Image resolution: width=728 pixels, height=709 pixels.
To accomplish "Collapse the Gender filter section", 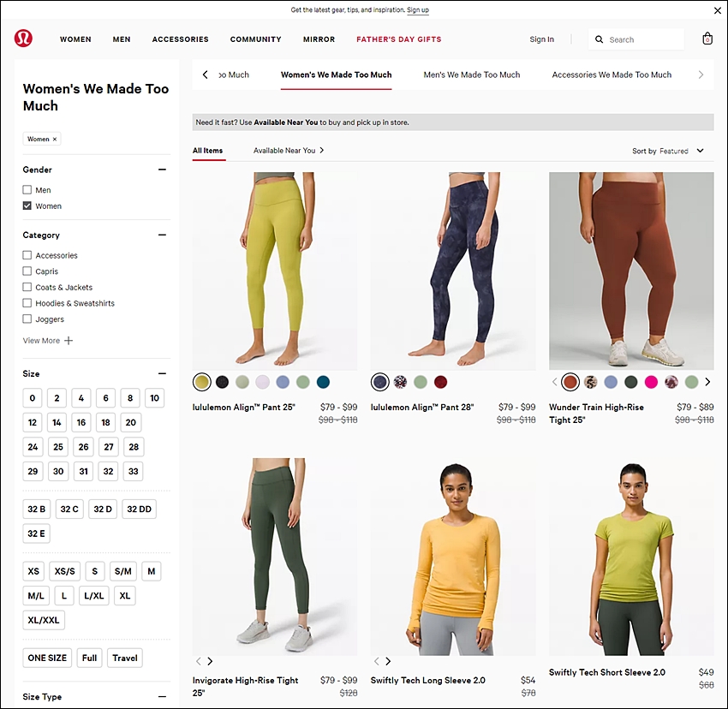I will (x=162, y=170).
